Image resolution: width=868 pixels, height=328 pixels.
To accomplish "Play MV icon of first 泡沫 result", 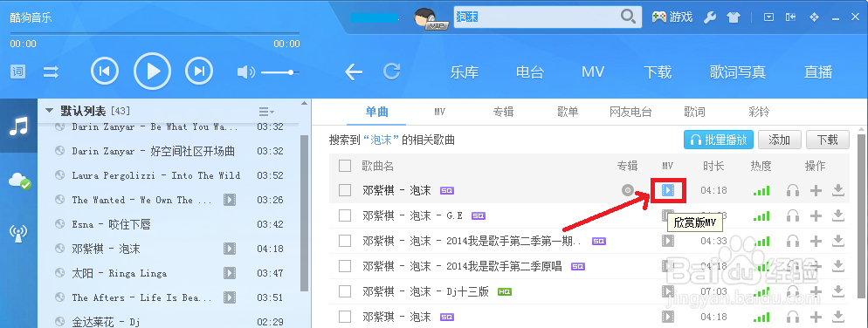I will (x=668, y=190).
